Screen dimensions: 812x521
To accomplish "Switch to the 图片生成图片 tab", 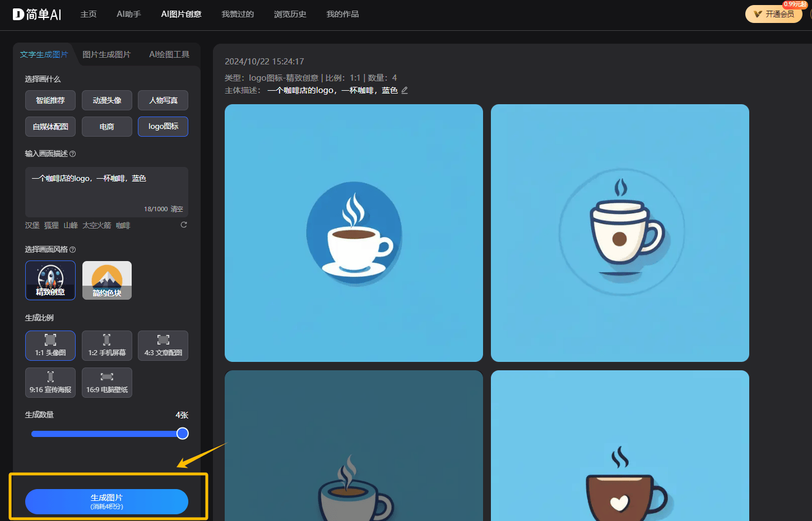I will [106, 54].
